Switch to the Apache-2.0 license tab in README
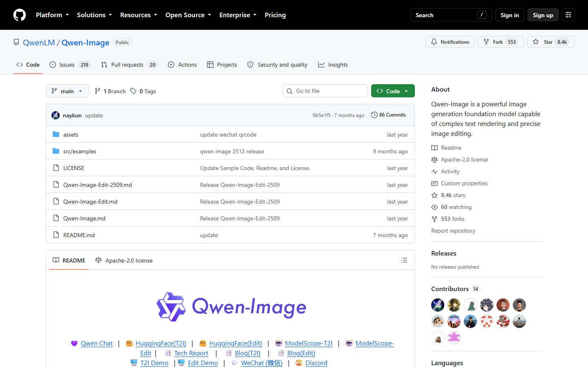The image size is (588, 368). 124,260
